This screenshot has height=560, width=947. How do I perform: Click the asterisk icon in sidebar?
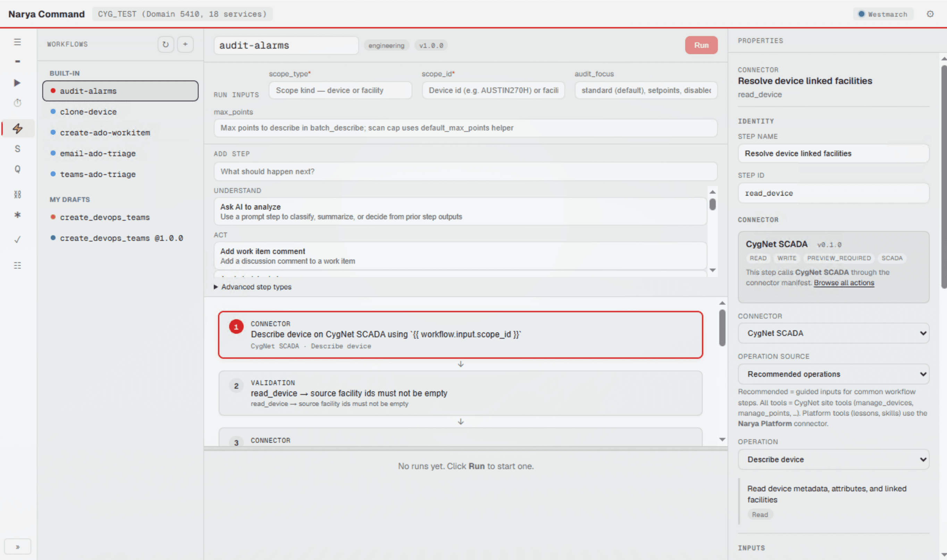pyautogui.click(x=17, y=215)
